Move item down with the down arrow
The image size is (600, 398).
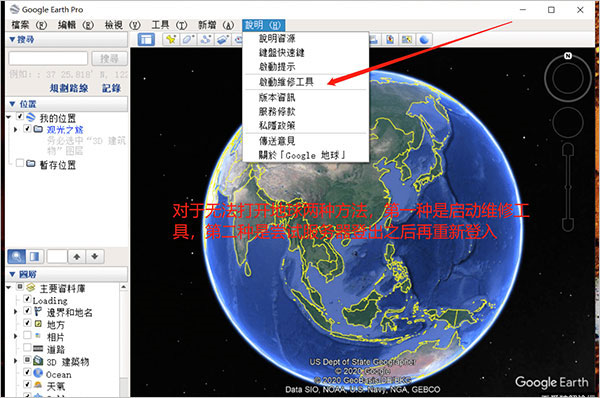95,256
